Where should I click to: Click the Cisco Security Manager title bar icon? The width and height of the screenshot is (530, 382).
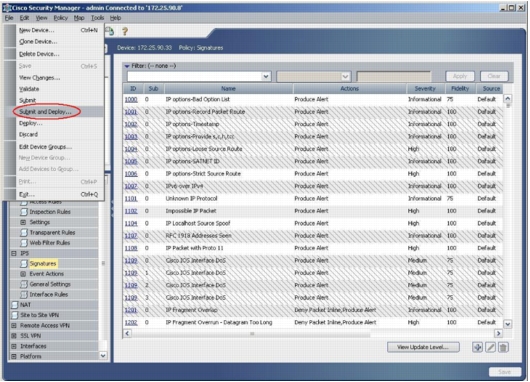(7, 7)
